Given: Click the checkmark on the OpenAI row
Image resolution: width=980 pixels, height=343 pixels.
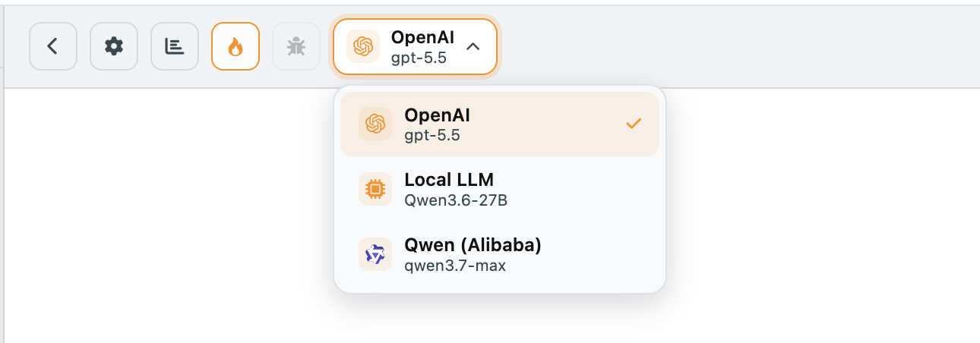Looking at the screenshot, I should 634,124.
